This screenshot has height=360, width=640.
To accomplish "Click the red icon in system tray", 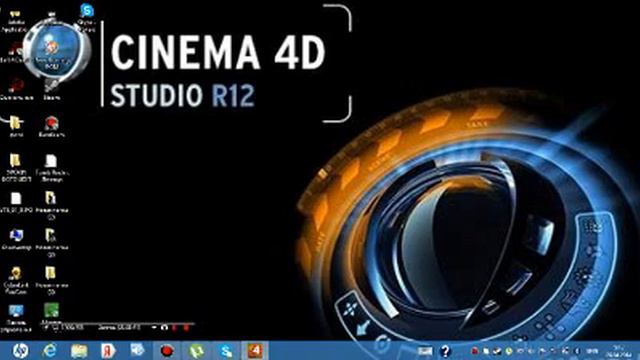I will [475, 351].
